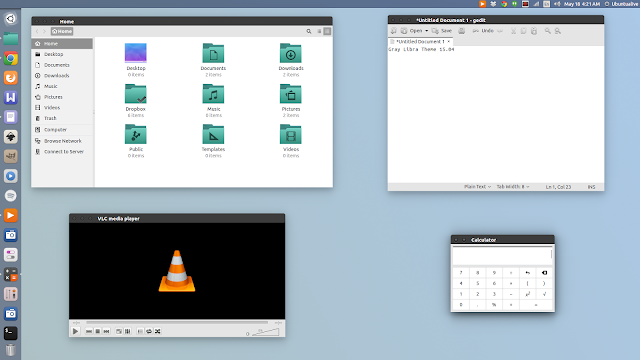Select Downloads in the Files sidebar
The width and height of the screenshot is (640, 360).
(x=62, y=76)
